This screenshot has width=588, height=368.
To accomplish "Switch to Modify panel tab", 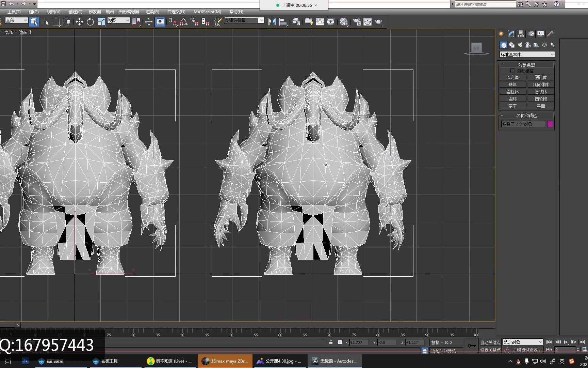I will click(511, 33).
